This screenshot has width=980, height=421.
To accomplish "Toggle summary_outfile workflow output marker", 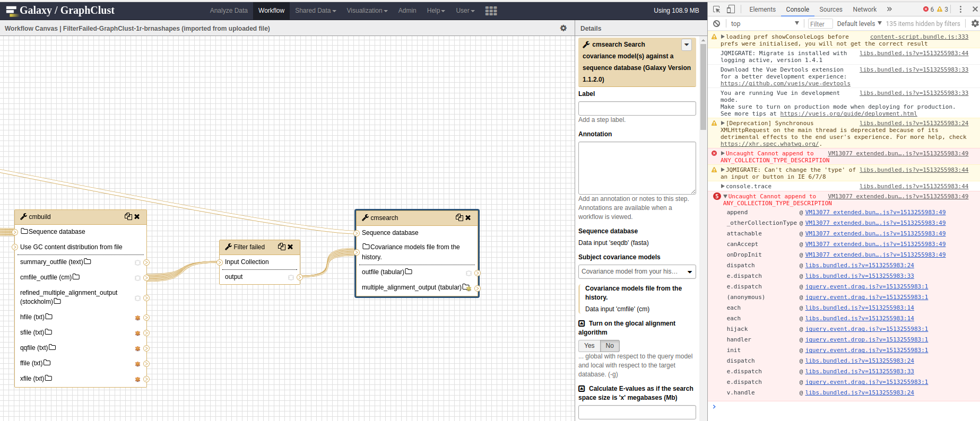I will coord(137,262).
